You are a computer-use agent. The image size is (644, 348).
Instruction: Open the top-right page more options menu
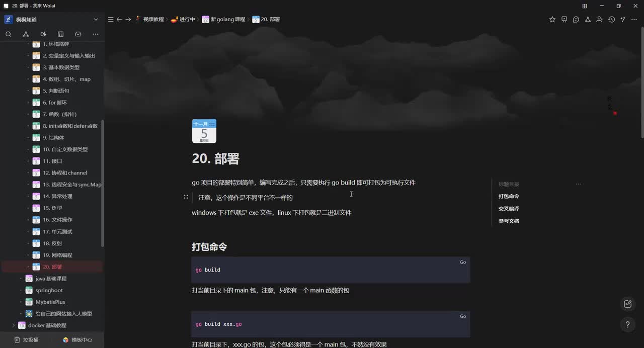635,19
